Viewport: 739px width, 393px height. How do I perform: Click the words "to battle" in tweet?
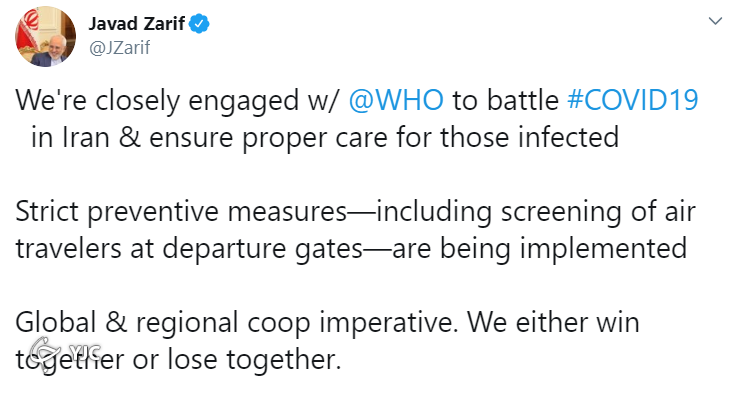505,100
